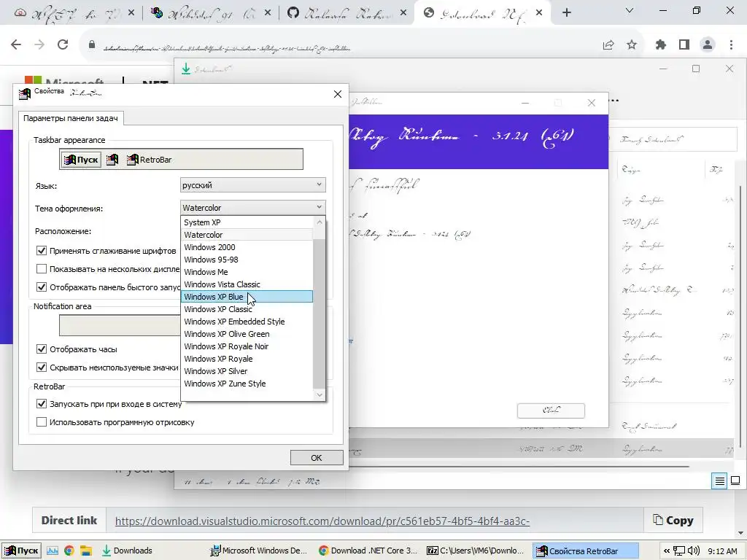Image resolution: width=747 pixels, height=560 pixels.
Task: Open a new browser tab
Action: pos(566,13)
